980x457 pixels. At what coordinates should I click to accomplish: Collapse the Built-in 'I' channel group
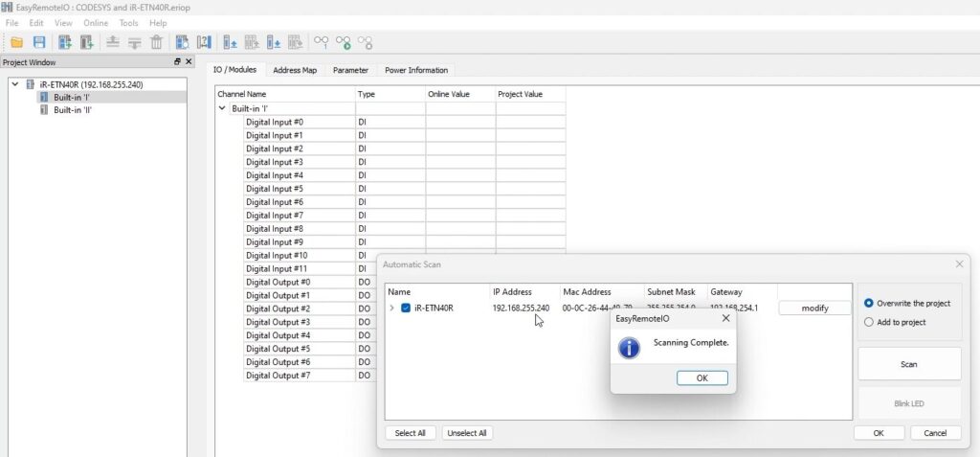tap(222, 108)
